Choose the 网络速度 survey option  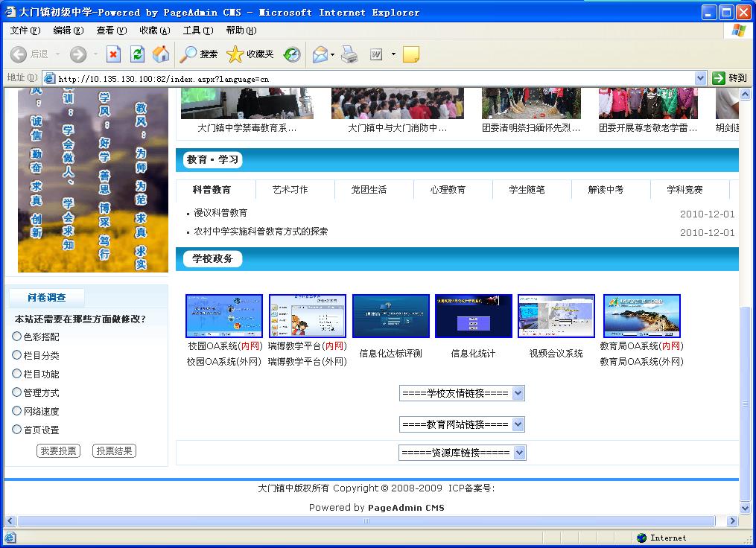tap(17, 411)
